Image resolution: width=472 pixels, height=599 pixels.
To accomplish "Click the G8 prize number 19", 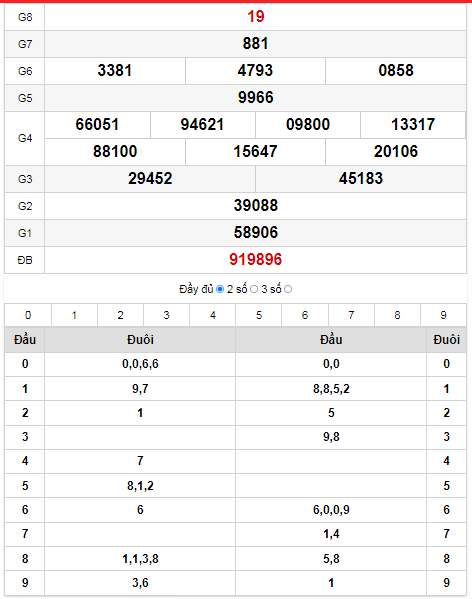I will (x=255, y=16).
